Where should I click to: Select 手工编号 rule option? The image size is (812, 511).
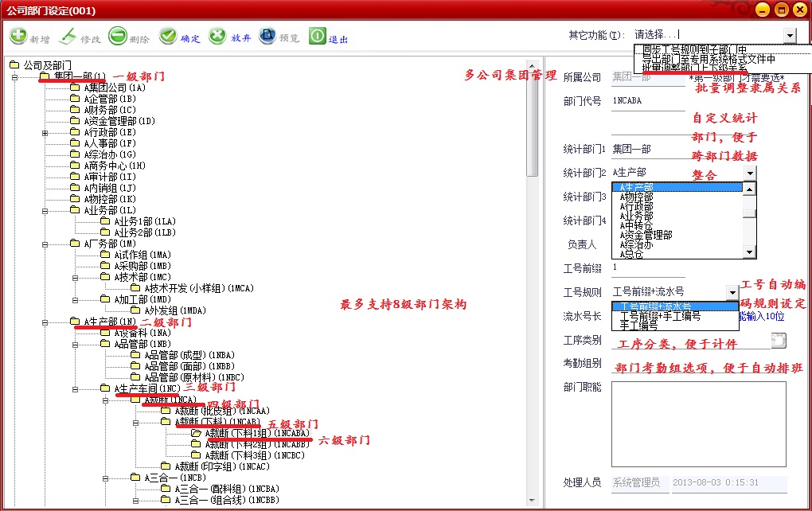tap(638, 325)
